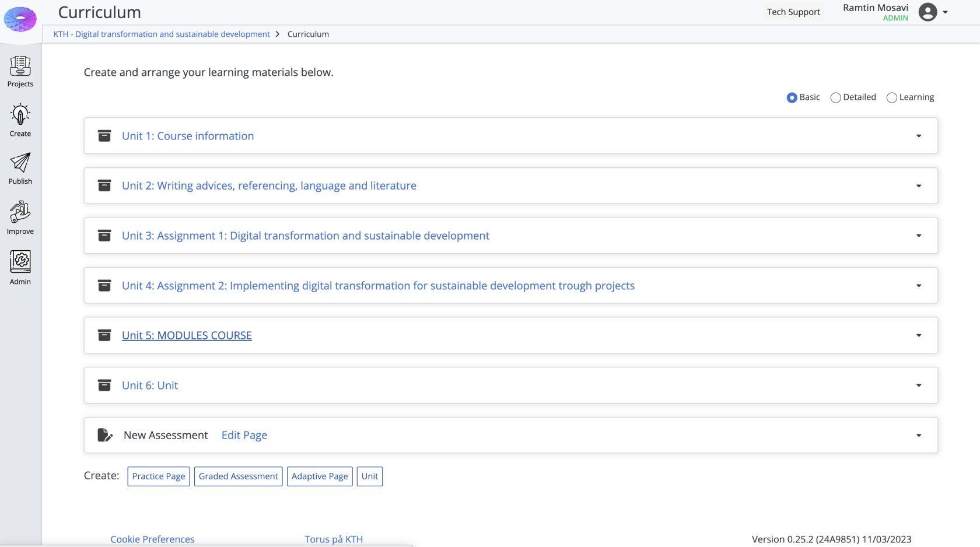Click the Tech Support button
980x547 pixels.
[793, 12]
